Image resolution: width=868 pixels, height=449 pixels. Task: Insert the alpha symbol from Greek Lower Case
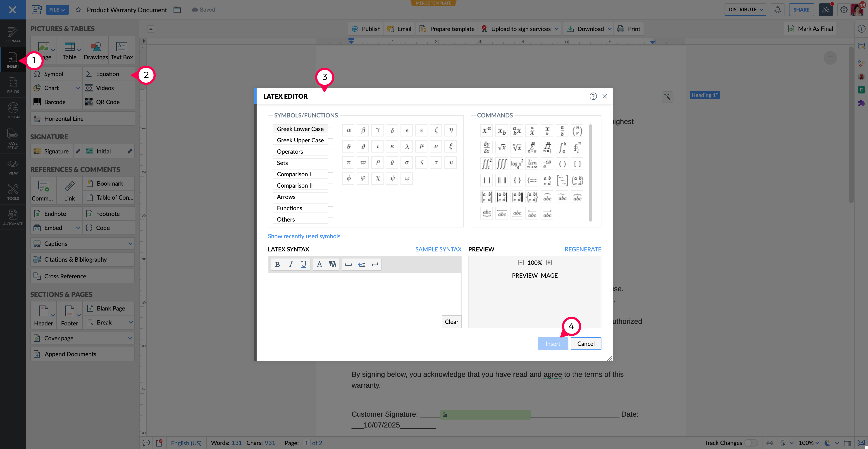348,130
